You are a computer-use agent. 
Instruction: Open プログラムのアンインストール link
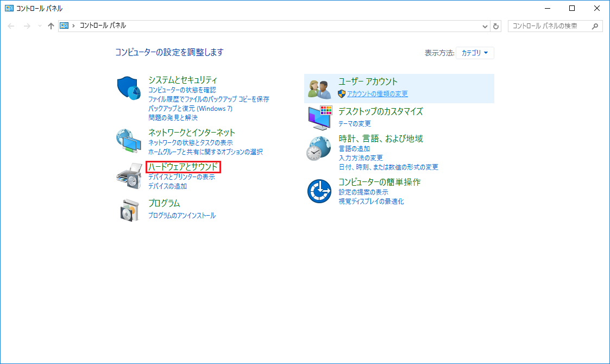point(181,216)
